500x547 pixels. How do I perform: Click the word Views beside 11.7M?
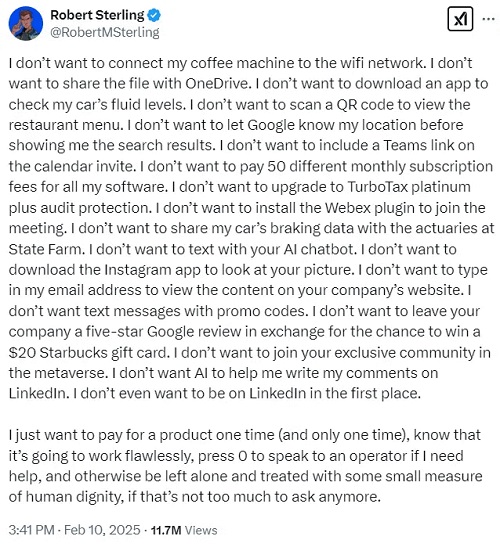click(201, 530)
